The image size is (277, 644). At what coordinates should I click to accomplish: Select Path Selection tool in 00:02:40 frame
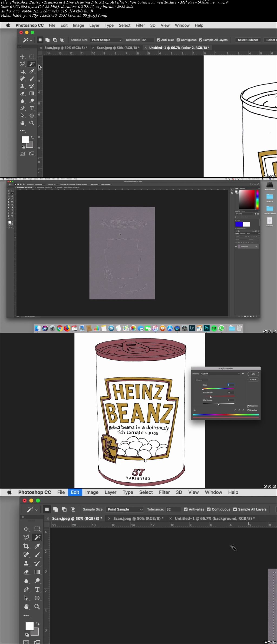(x=26, y=598)
